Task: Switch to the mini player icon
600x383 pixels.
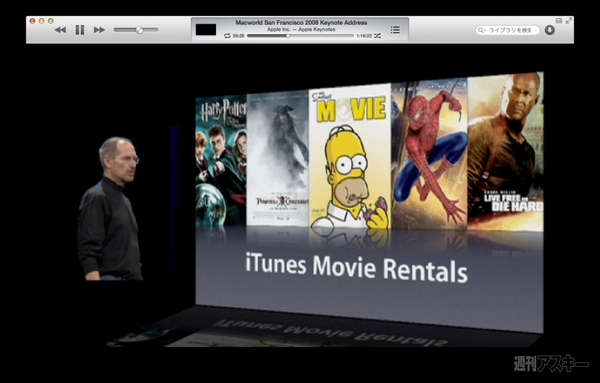Action: (559, 21)
